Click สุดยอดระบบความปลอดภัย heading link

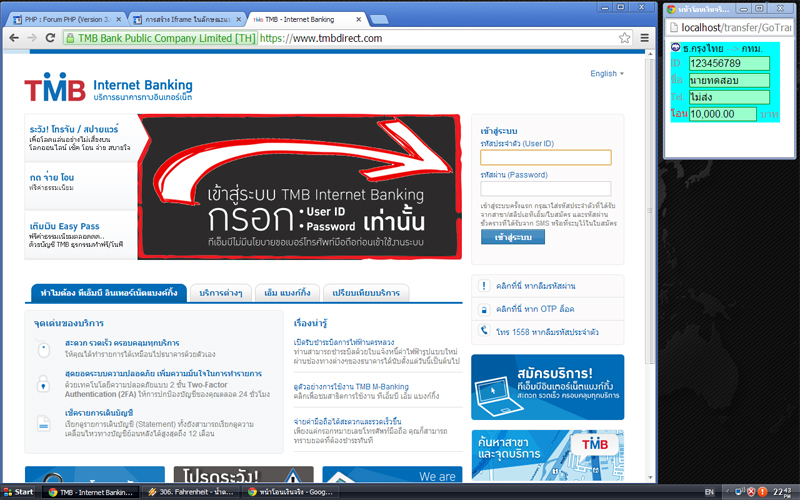[x=163, y=373]
